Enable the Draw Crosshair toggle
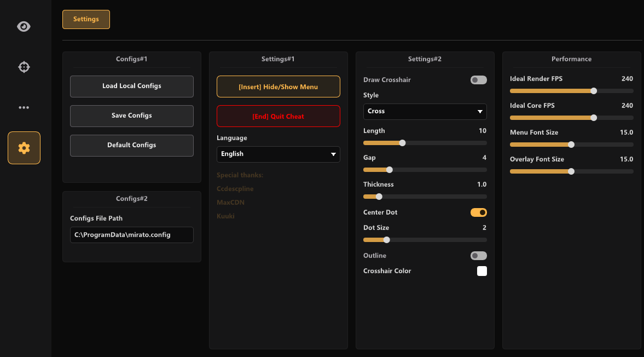 (x=478, y=80)
